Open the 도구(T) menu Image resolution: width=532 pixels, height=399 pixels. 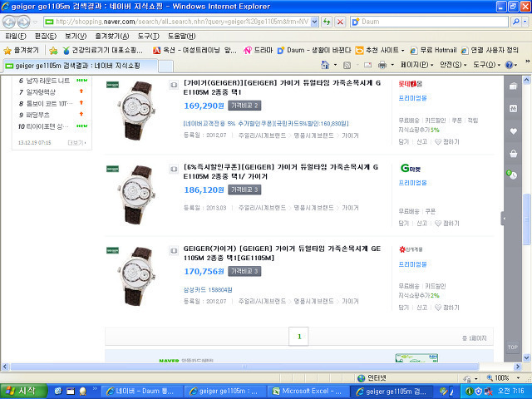click(x=148, y=37)
